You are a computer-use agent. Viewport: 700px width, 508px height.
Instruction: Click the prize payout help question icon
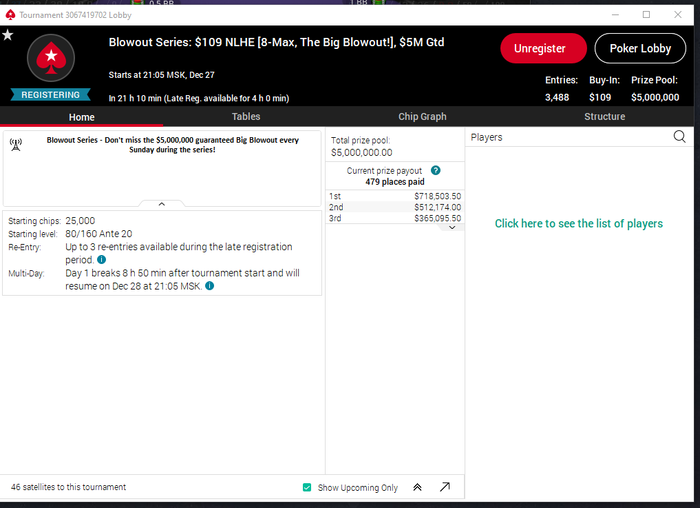coord(436,170)
